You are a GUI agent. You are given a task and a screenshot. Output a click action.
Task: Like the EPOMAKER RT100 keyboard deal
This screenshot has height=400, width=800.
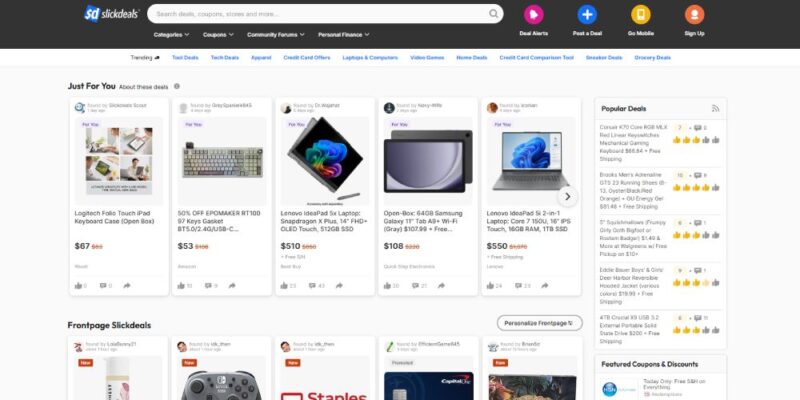click(181, 286)
